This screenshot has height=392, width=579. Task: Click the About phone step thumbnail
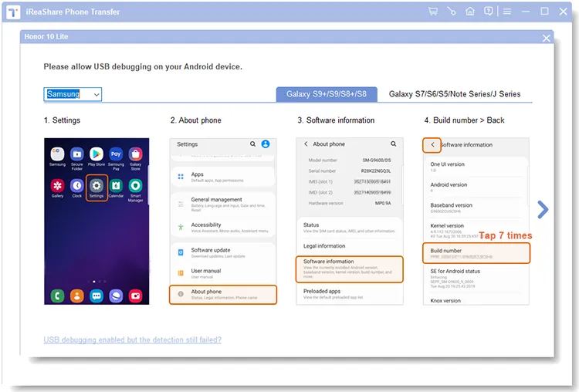pos(223,221)
